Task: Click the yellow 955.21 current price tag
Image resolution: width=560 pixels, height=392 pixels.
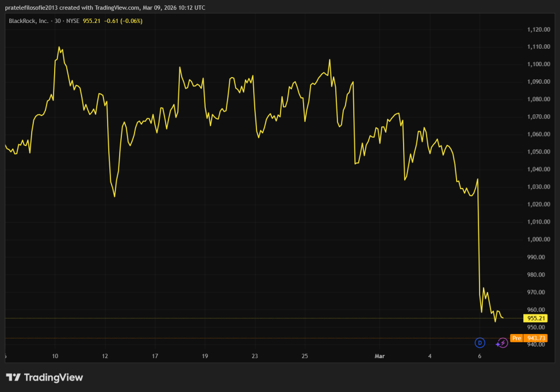Action: [535, 318]
